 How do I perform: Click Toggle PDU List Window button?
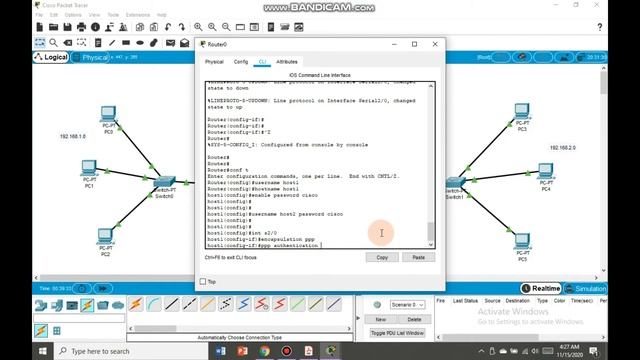397,333
